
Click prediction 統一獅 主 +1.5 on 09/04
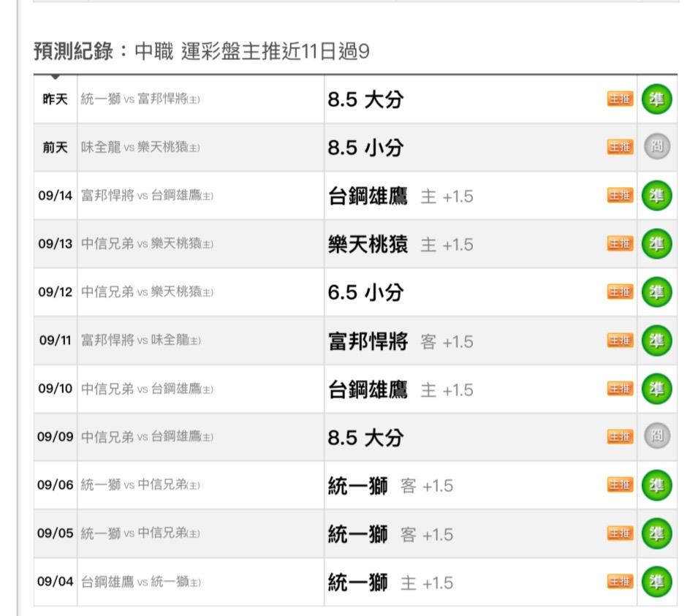(390, 583)
